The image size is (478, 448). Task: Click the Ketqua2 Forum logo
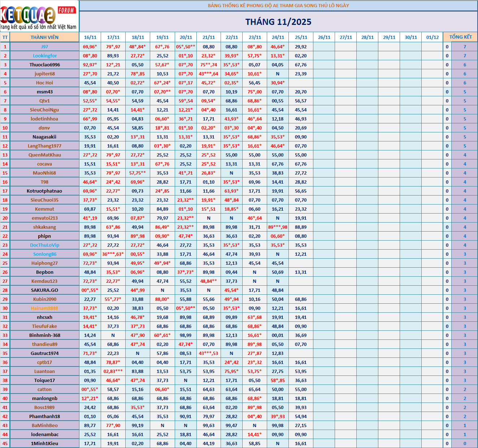point(39,16)
